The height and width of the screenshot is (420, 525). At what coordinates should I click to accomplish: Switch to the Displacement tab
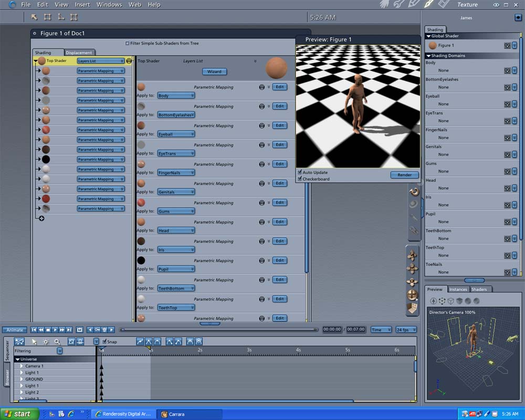[79, 52]
